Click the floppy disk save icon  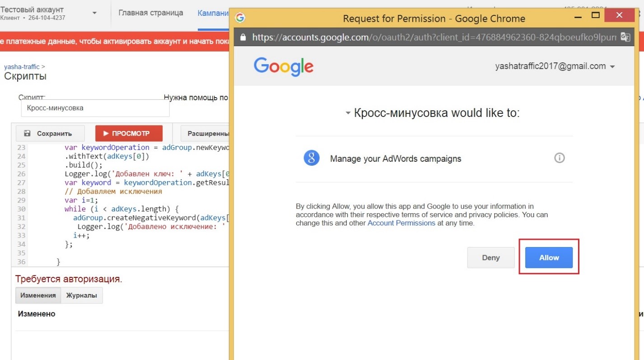(x=28, y=134)
